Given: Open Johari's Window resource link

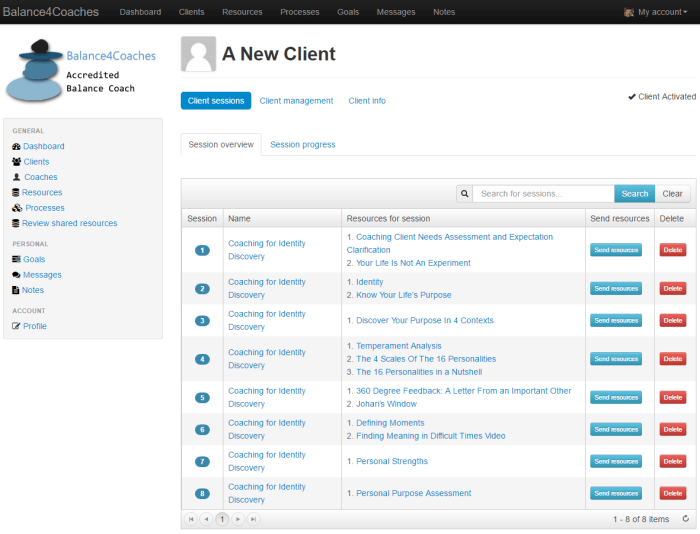Looking at the screenshot, I should click(x=387, y=404).
